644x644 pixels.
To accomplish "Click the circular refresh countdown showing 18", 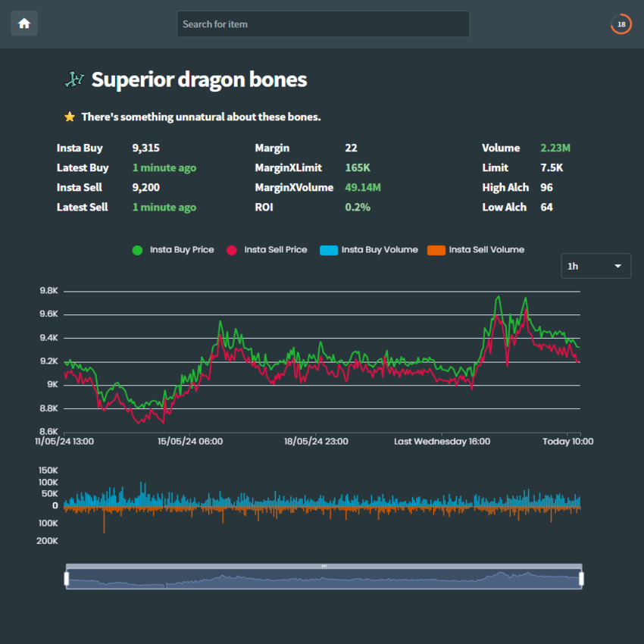I will (x=621, y=24).
